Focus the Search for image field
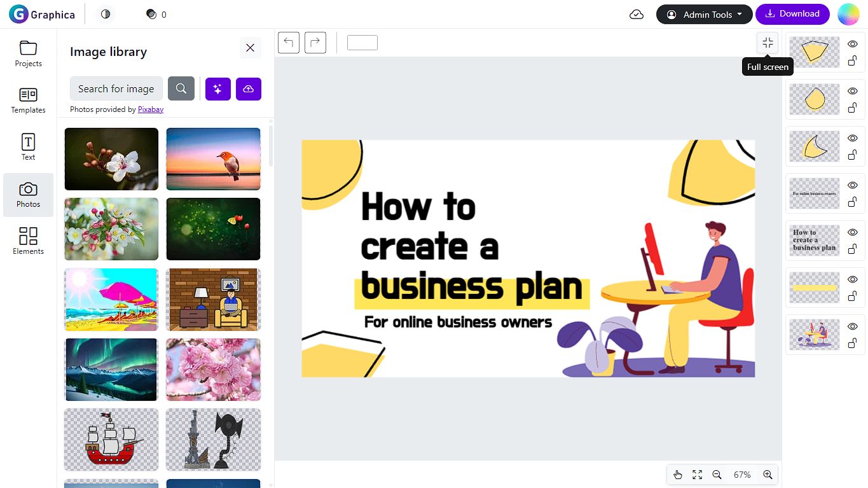 (116, 88)
